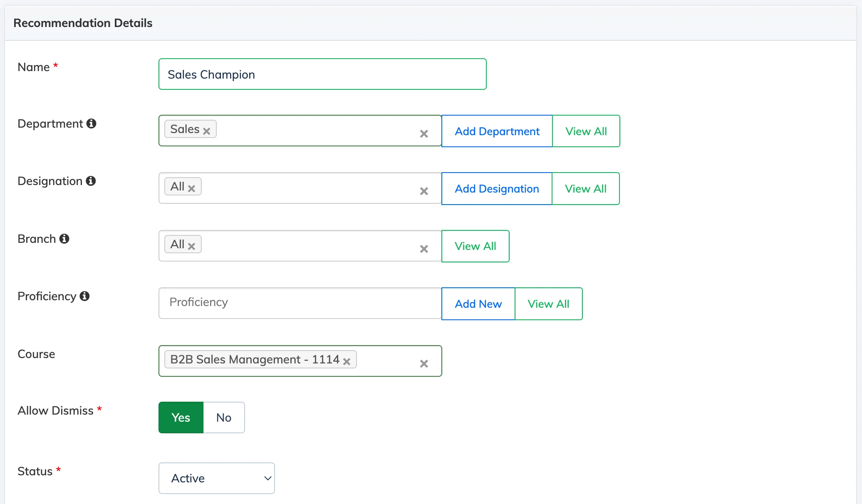The height and width of the screenshot is (504, 862).
Task: Open the Branch multi-select field
Action: coord(300,246)
